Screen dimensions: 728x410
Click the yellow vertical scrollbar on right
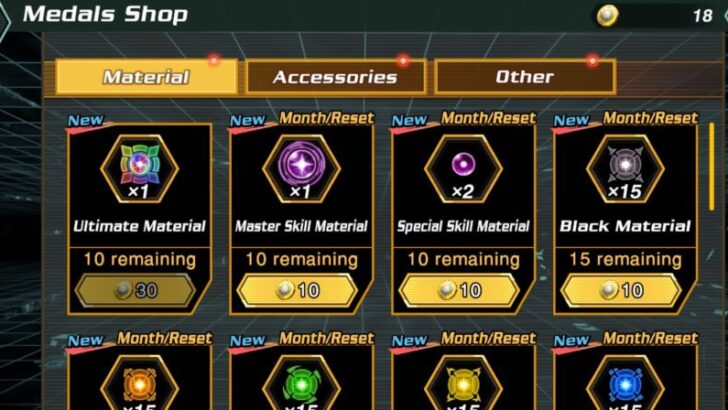(x=712, y=167)
